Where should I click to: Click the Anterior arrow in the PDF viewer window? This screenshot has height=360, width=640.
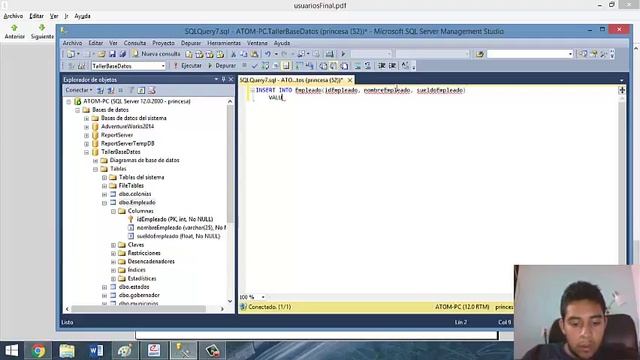pos(14,31)
